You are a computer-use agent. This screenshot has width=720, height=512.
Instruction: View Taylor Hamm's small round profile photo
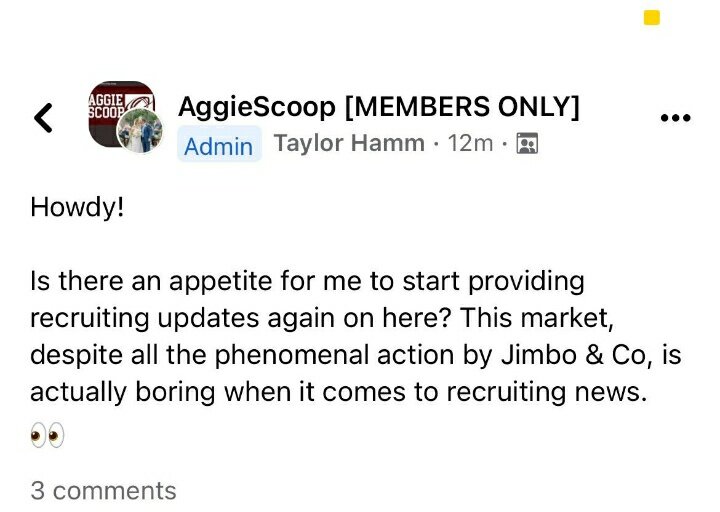point(140,131)
